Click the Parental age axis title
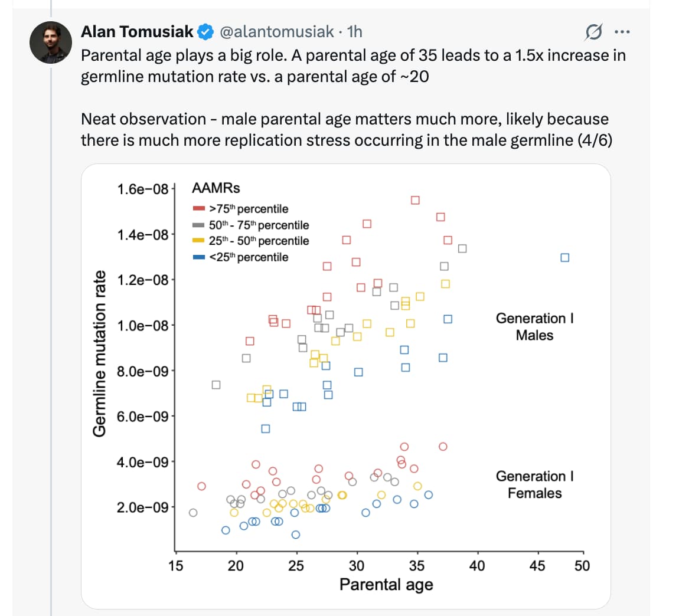The image size is (679, 616). [x=386, y=585]
